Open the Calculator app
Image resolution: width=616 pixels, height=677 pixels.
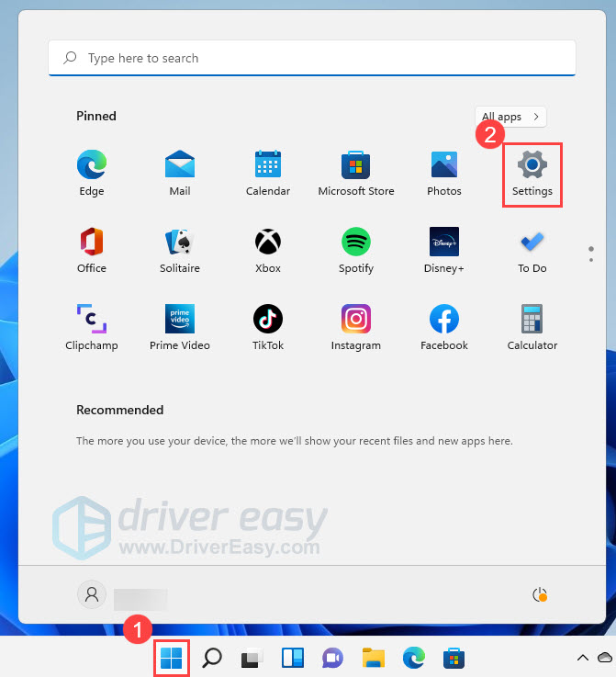[x=532, y=327]
